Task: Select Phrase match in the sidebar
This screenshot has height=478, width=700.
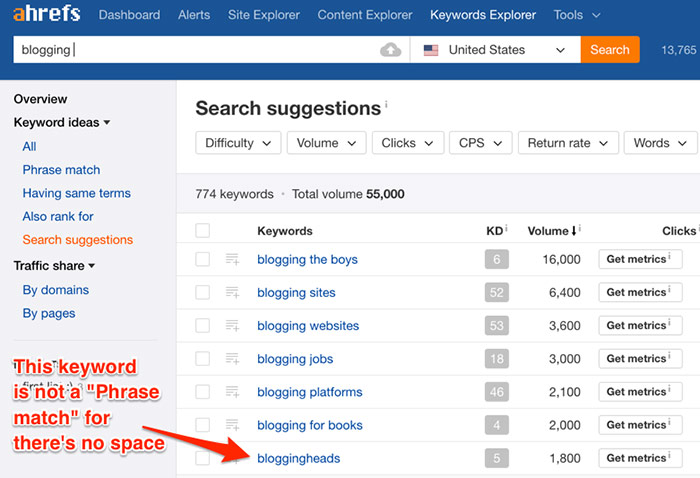Action: tap(61, 170)
